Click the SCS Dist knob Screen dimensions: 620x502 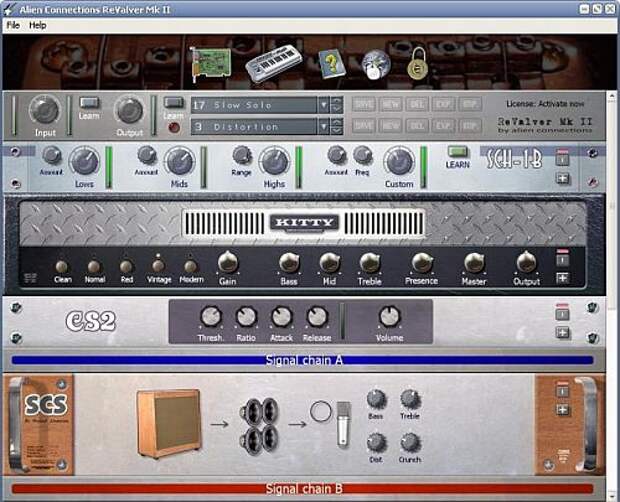click(x=376, y=443)
